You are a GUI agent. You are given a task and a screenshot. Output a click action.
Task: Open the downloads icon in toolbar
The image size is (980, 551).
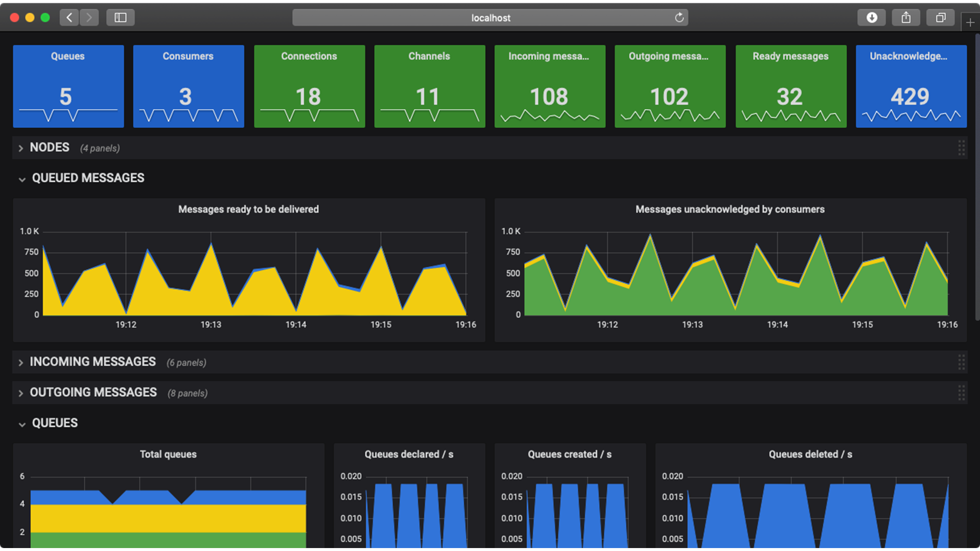[872, 18]
